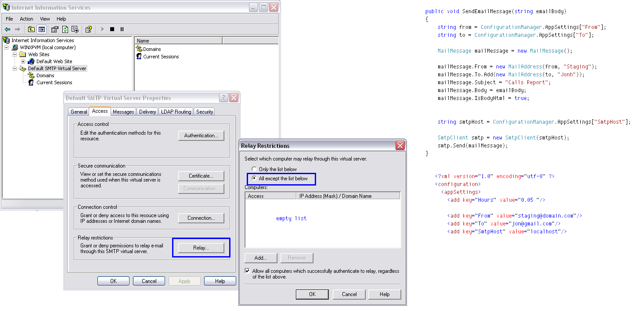Switch to the Messages tab

pos(123,111)
